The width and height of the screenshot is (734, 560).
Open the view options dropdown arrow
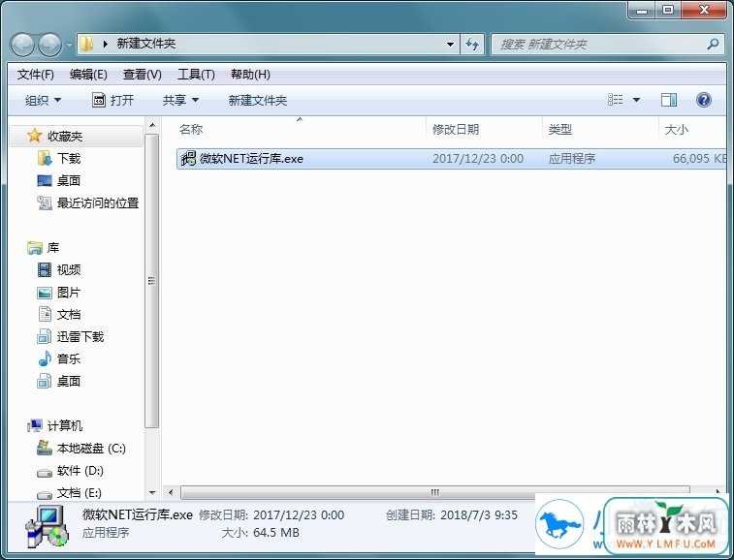coord(636,100)
